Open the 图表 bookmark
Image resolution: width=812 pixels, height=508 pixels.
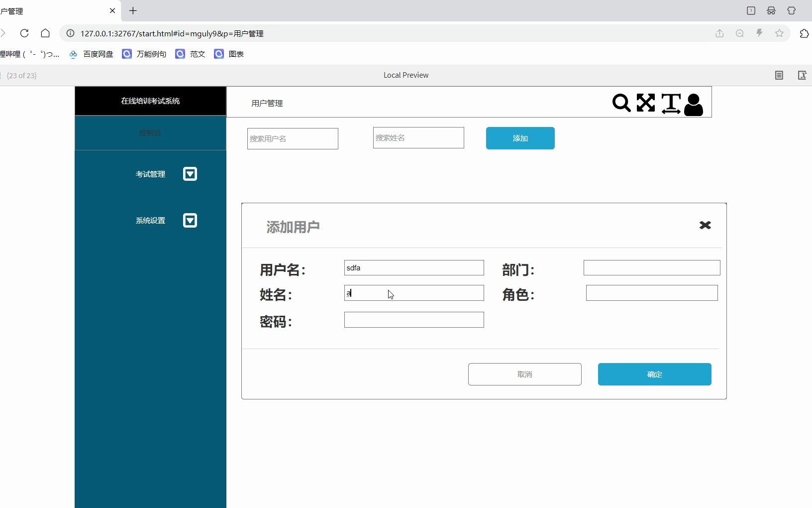point(229,54)
